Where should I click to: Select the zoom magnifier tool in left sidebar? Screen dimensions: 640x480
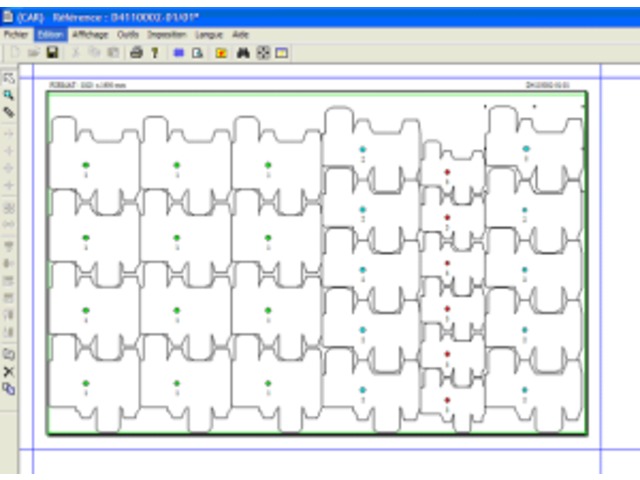pos(9,94)
